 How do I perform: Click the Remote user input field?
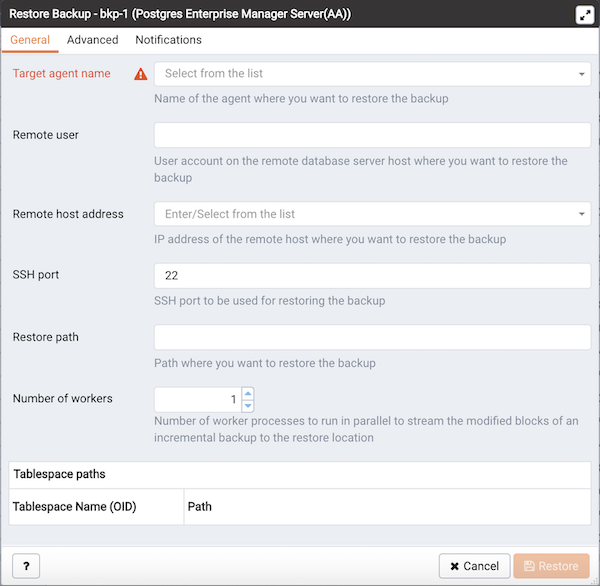(x=372, y=135)
